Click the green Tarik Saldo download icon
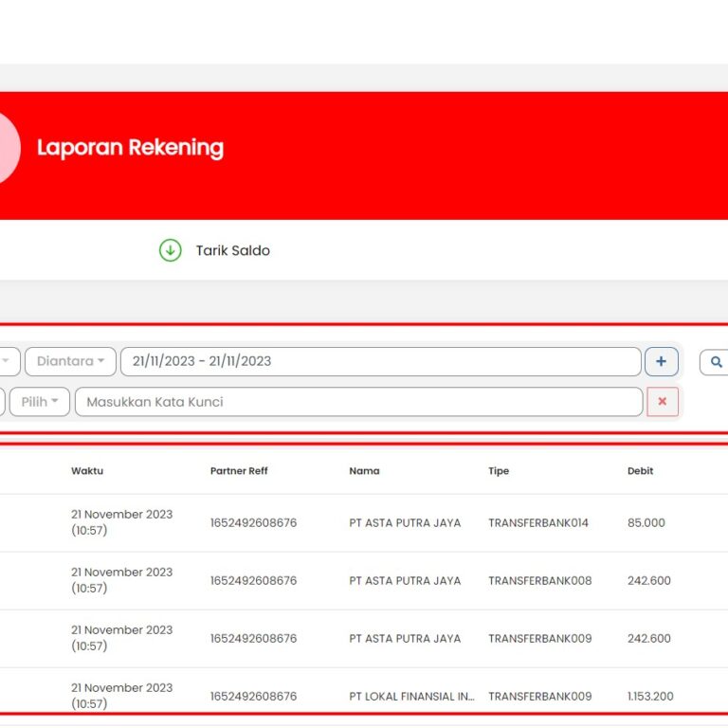This screenshot has height=728, width=728. (x=170, y=250)
